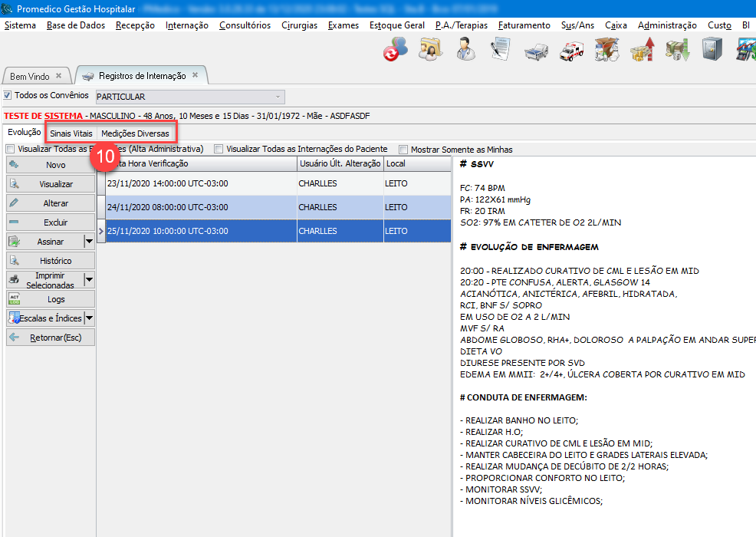This screenshot has height=537, width=756.
Task: Uncheck the Todos os Convênios checkbox
Action: (8, 96)
